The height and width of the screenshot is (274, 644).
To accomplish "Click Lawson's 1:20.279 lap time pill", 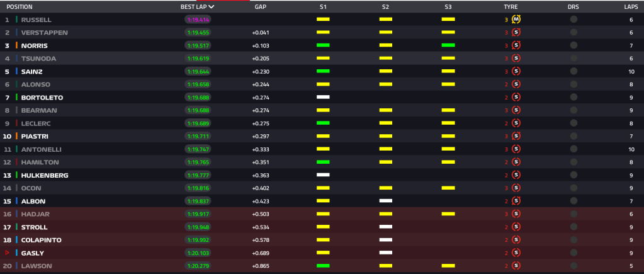I will pyautogui.click(x=198, y=266).
